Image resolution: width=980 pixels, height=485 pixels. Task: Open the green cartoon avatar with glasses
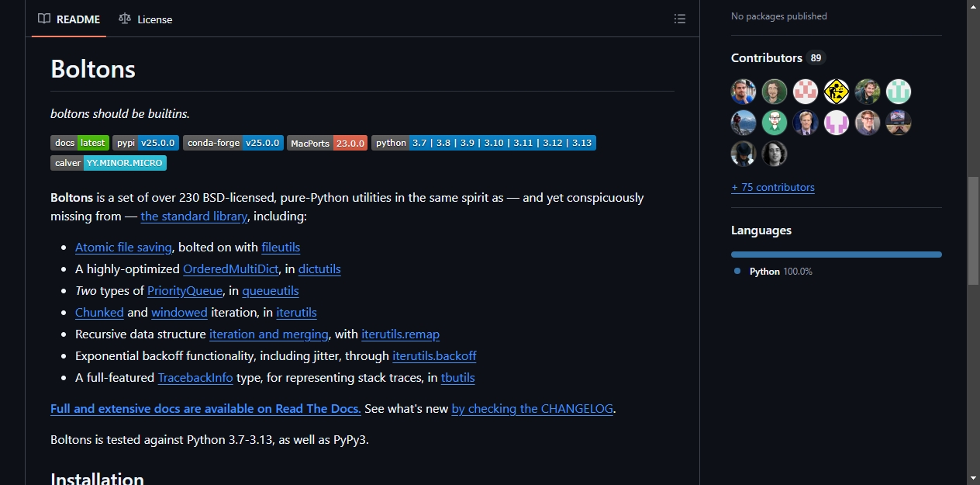(x=775, y=123)
